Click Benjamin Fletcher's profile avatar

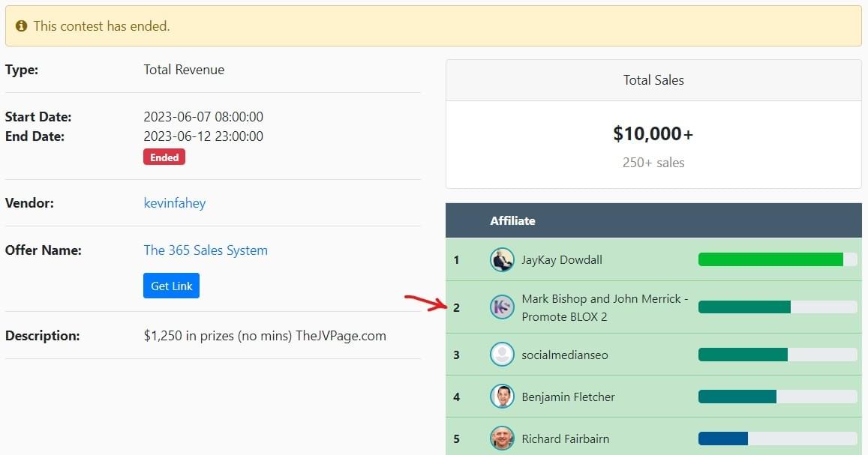coord(502,397)
